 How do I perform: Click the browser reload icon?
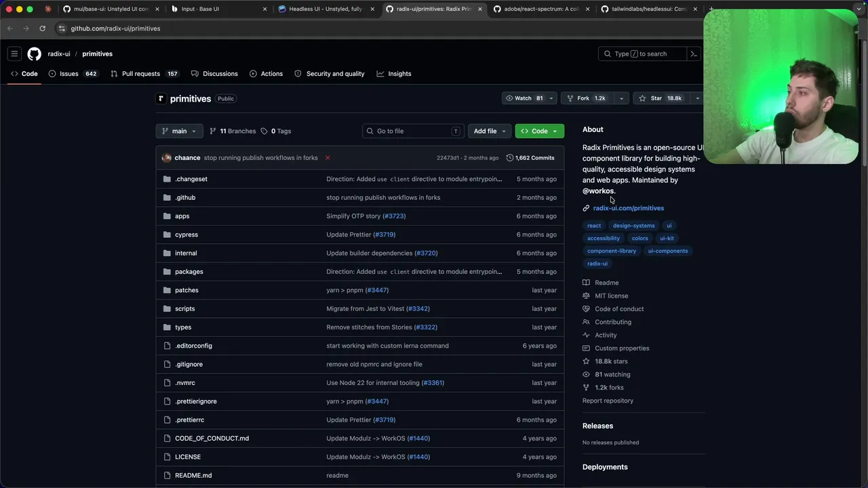42,28
